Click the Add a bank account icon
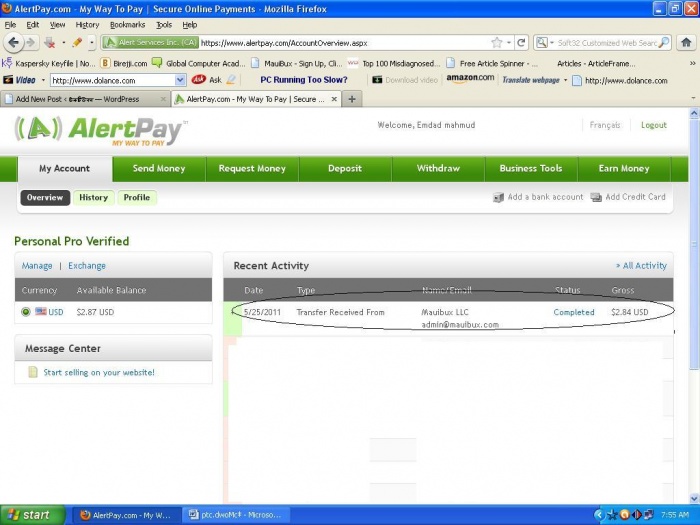700x525 pixels. [498, 197]
